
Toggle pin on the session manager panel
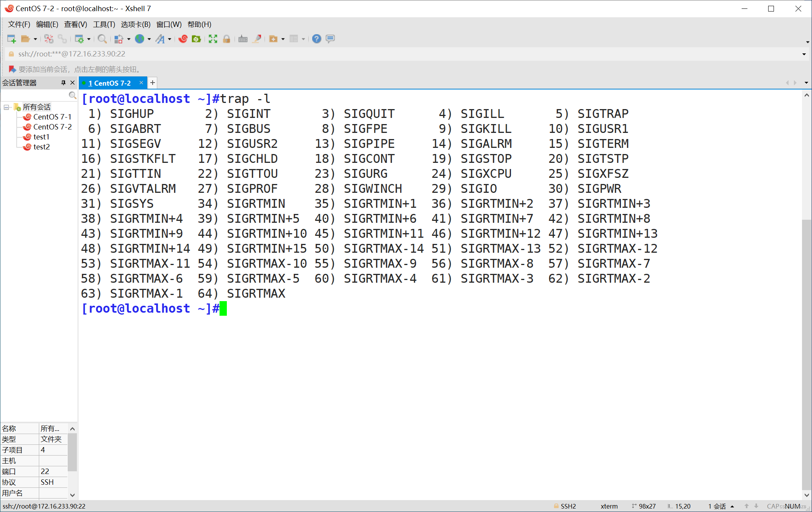point(63,83)
